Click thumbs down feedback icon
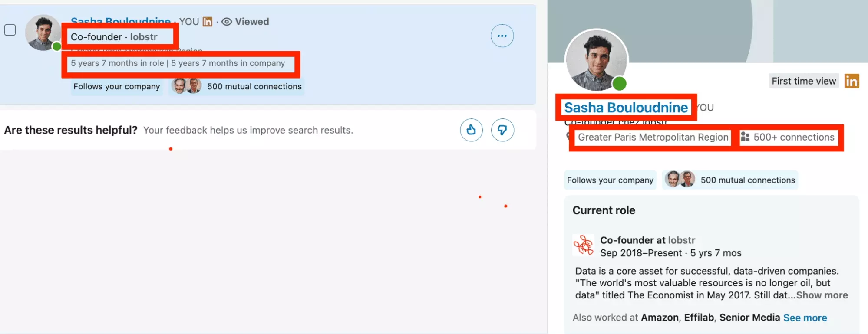 (x=503, y=130)
